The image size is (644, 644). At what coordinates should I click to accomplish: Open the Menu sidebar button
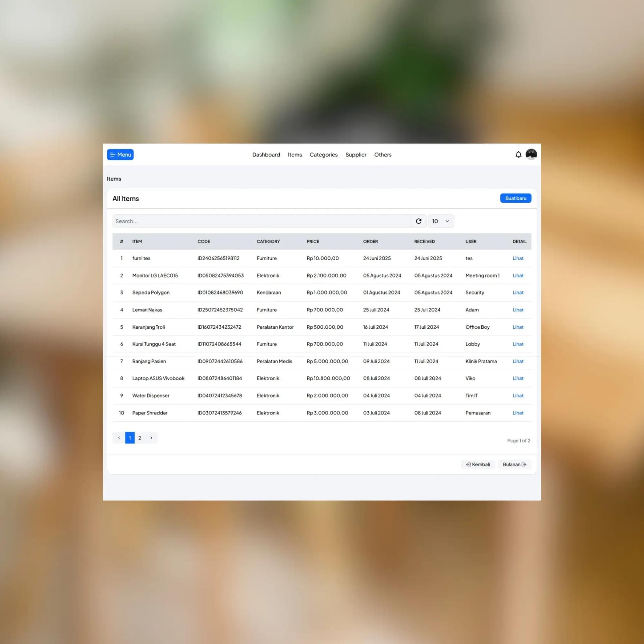pos(120,155)
